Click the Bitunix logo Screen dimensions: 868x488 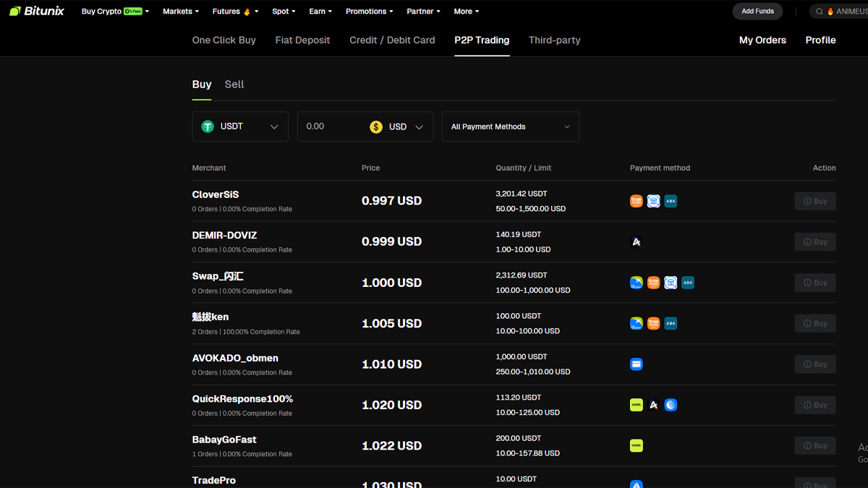point(36,11)
